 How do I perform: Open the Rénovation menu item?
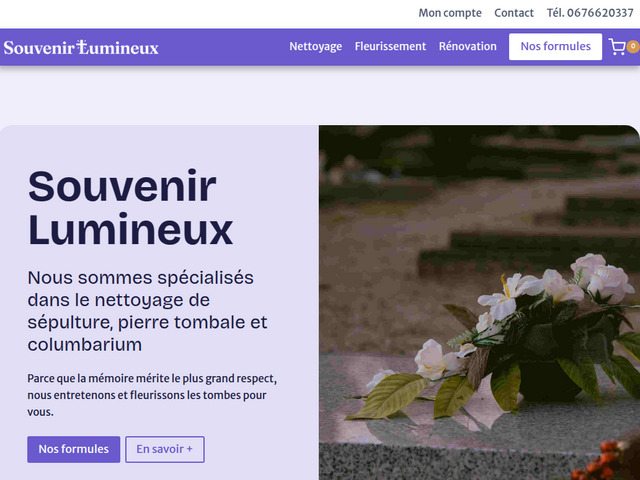468,47
